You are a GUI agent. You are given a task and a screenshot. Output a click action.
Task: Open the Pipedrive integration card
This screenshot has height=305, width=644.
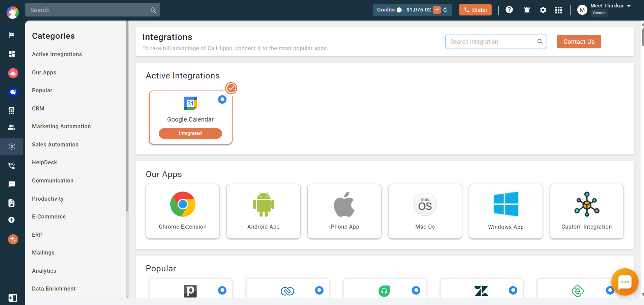point(190,289)
